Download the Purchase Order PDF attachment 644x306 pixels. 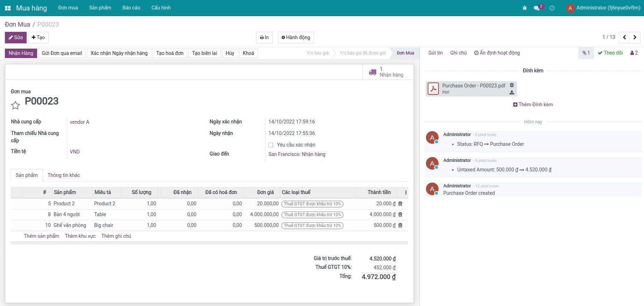click(x=512, y=93)
